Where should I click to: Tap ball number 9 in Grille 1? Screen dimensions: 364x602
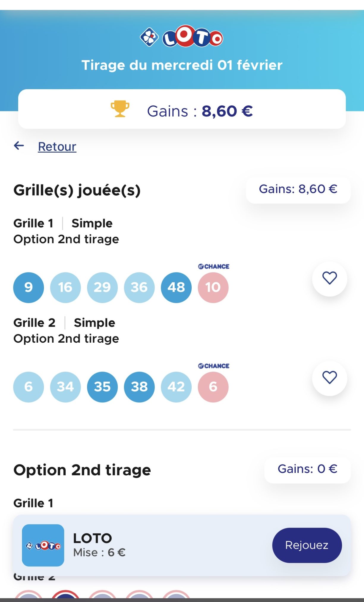pos(29,287)
